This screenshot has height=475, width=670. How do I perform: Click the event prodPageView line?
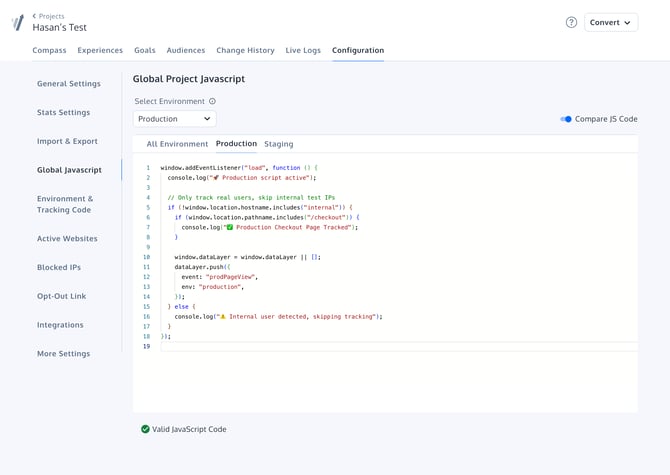(220, 277)
